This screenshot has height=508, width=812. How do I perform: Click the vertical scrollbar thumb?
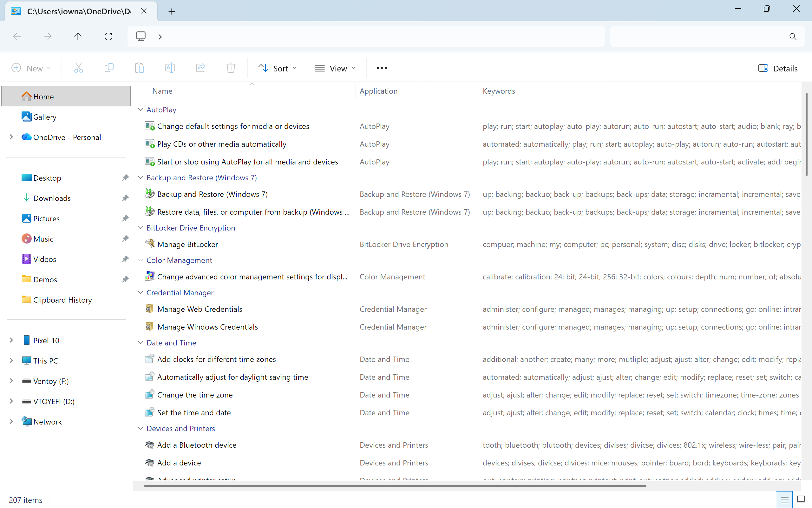807,134
